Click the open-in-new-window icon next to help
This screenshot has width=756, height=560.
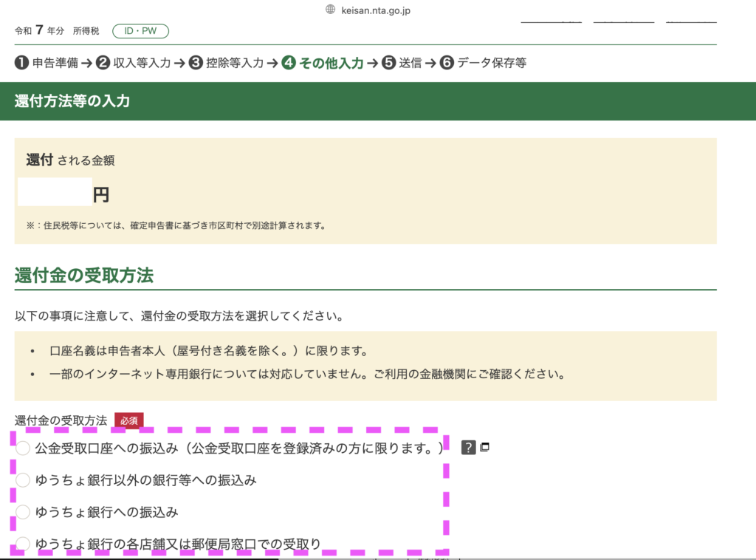[x=485, y=447]
